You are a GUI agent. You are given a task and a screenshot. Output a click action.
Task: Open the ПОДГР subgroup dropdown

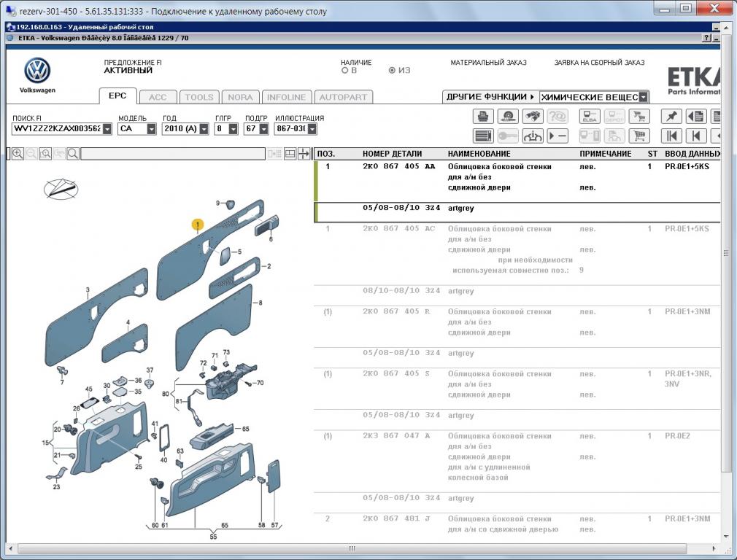263,129
